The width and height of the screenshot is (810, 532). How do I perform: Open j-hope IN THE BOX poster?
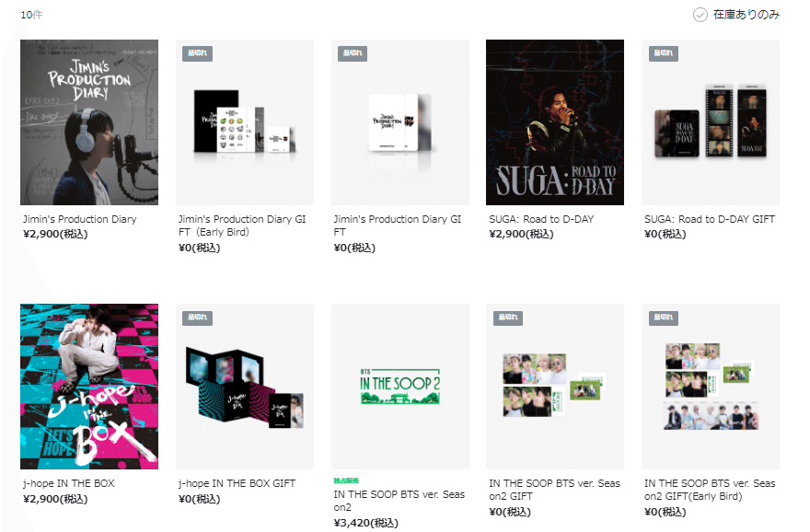click(89, 387)
